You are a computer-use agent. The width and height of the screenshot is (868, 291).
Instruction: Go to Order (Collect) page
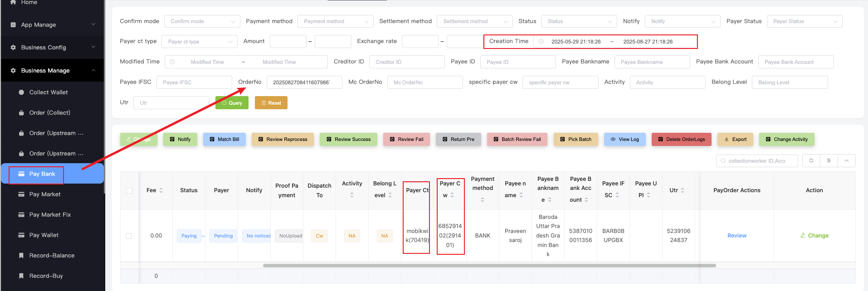(49, 113)
